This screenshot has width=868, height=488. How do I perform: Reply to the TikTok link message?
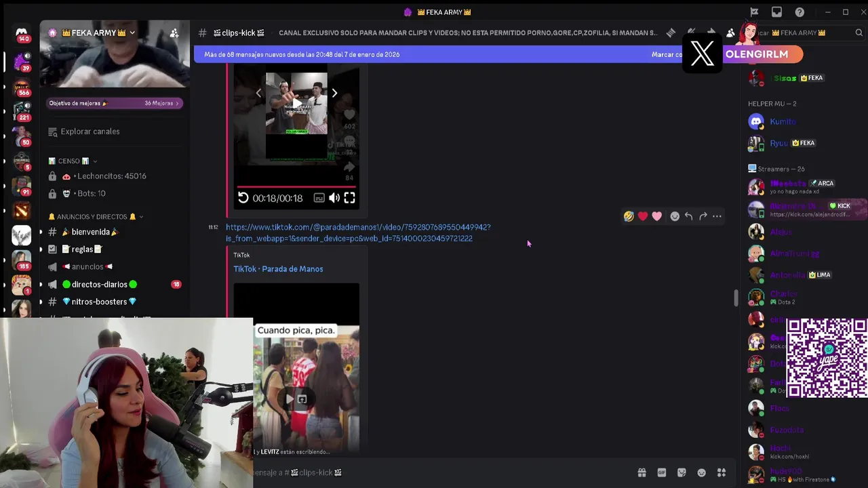688,216
